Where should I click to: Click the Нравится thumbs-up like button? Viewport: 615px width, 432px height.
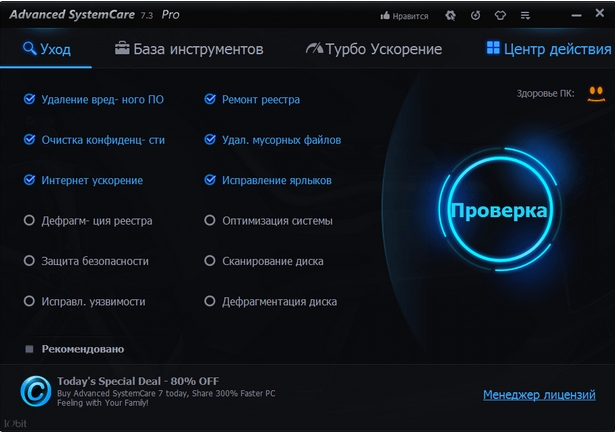(x=405, y=16)
